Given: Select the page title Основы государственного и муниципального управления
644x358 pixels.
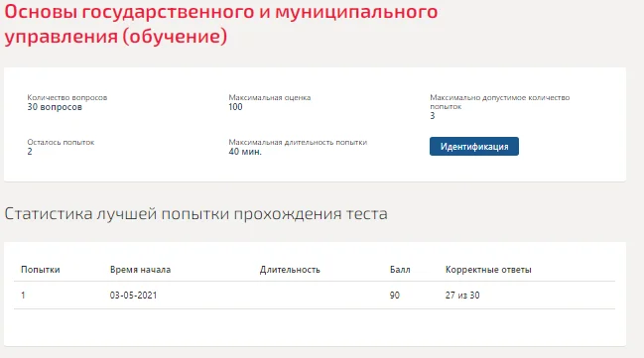Looking at the screenshot, I should pyautogui.click(x=221, y=24).
